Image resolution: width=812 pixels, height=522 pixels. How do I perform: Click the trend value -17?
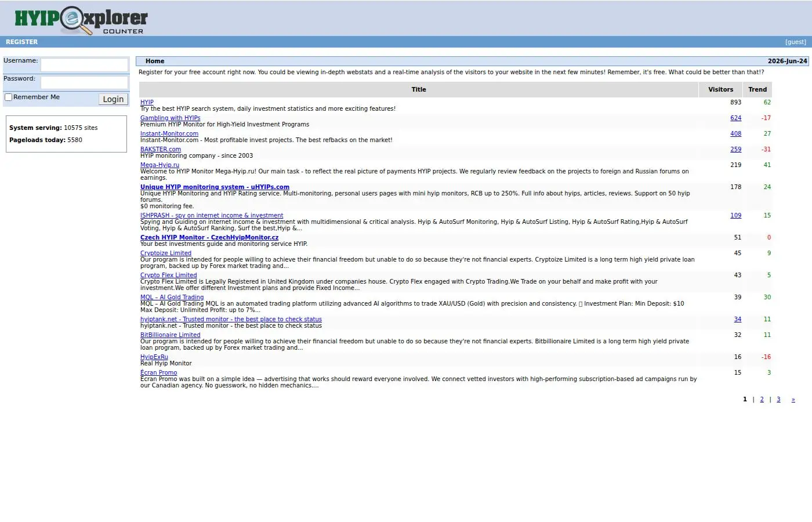[x=766, y=118]
